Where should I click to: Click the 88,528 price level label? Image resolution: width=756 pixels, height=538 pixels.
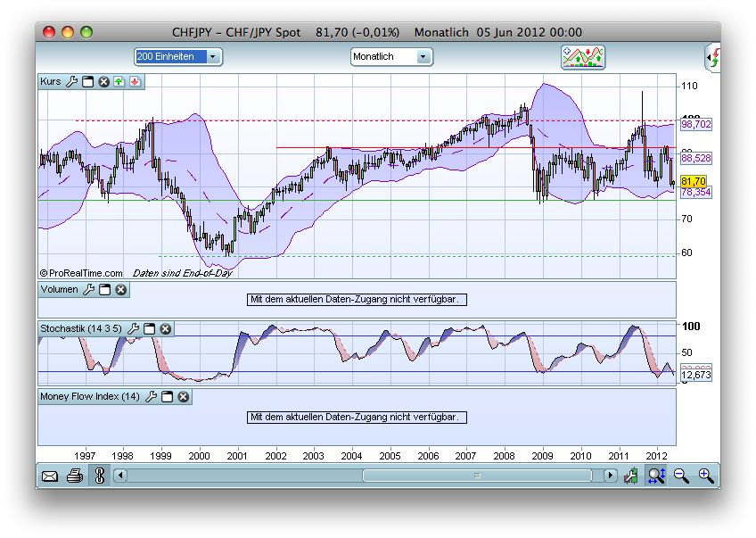coord(695,158)
